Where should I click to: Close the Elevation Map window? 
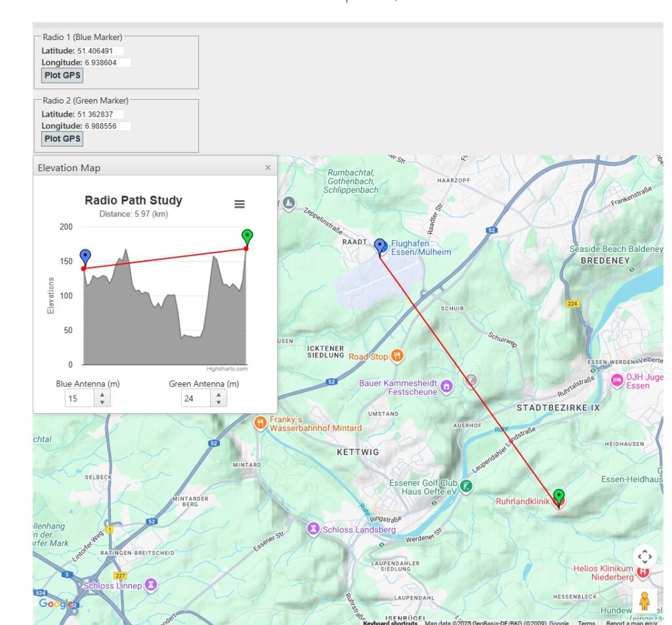[268, 168]
